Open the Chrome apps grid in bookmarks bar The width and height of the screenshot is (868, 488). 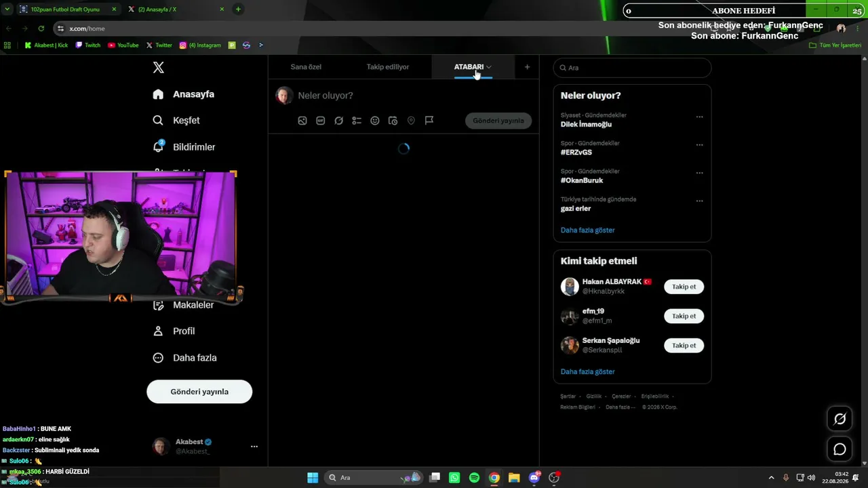(7, 45)
